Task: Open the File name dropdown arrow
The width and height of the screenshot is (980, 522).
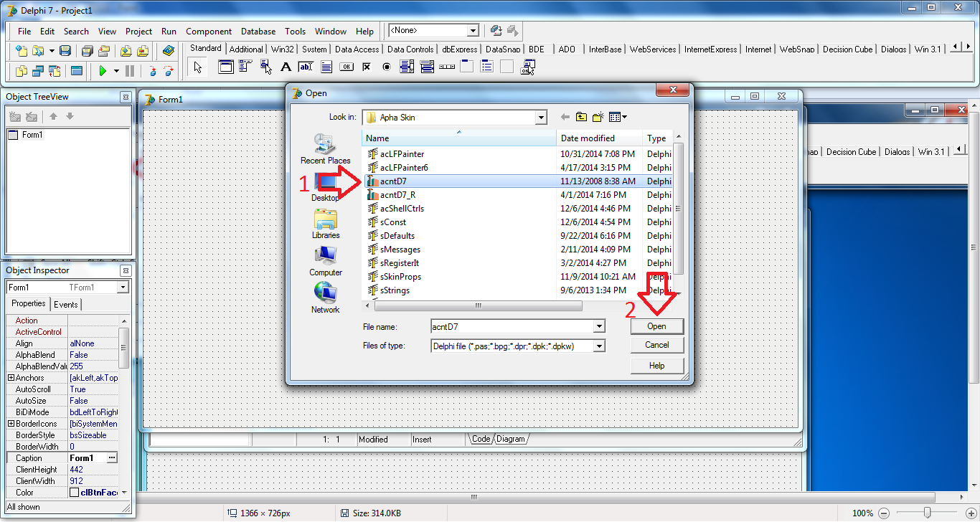Action: click(x=600, y=326)
